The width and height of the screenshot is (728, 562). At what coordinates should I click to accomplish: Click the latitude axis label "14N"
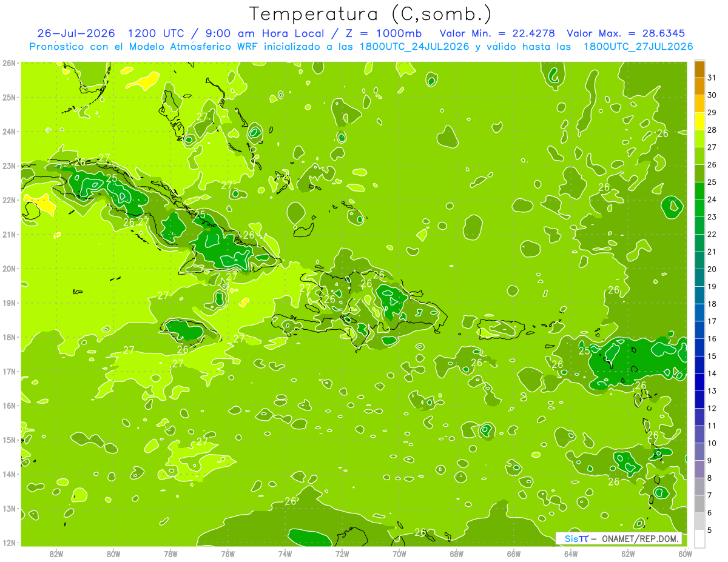(9, 474)
